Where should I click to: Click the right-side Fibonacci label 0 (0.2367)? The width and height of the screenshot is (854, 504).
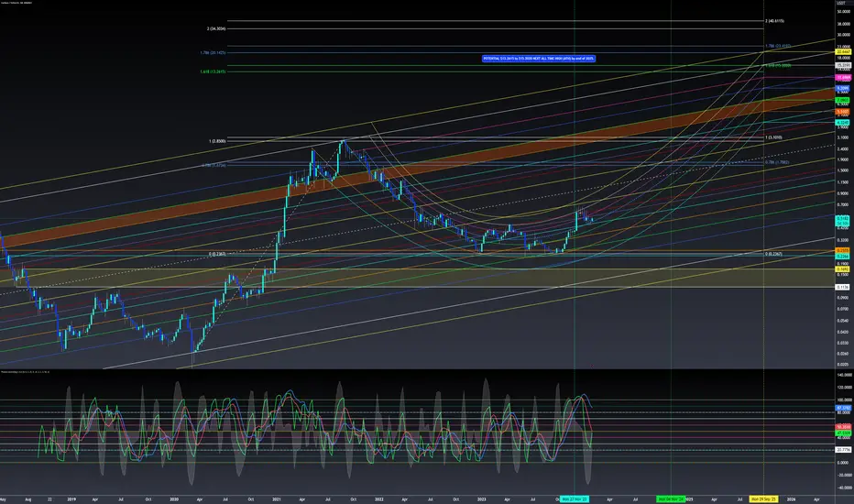(773, 254)
